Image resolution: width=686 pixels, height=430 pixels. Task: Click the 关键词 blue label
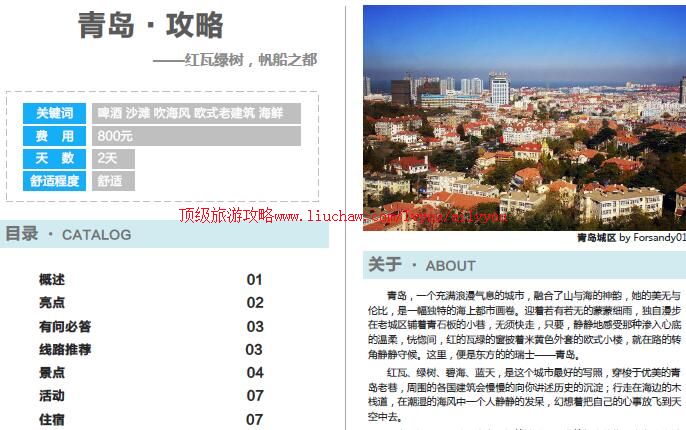(x=55, y=113)
